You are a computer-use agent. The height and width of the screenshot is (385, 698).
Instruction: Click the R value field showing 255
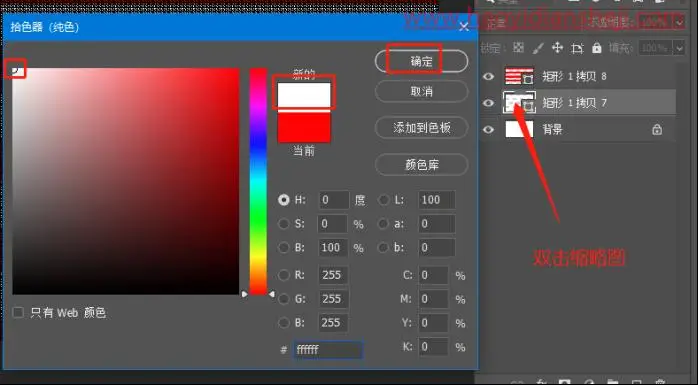point(334,275)
